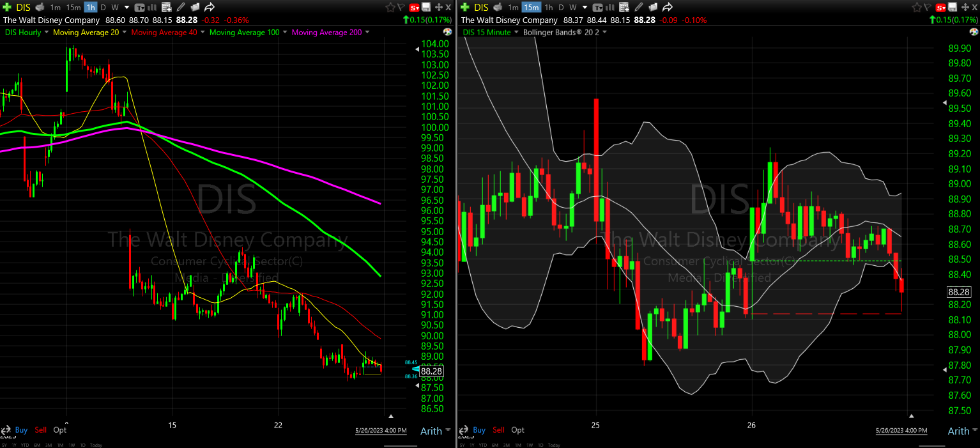The height and width of the screenshot is (448, 980).
Task: Open the piggy bank icon in the left chart toolbar
Action: click(40, 8)
